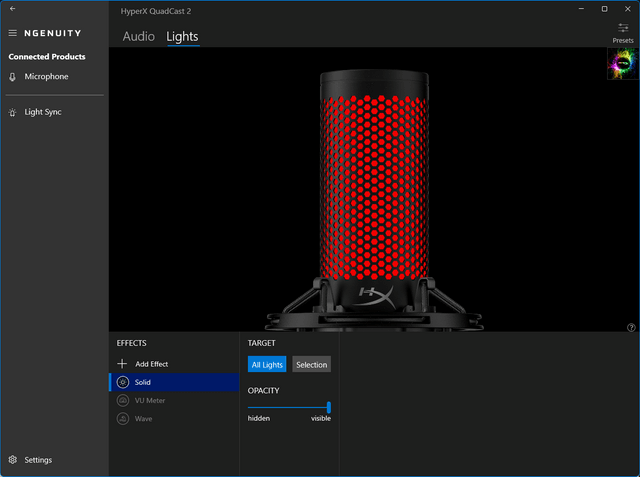Click the Settings gear icon

(13, 460)
